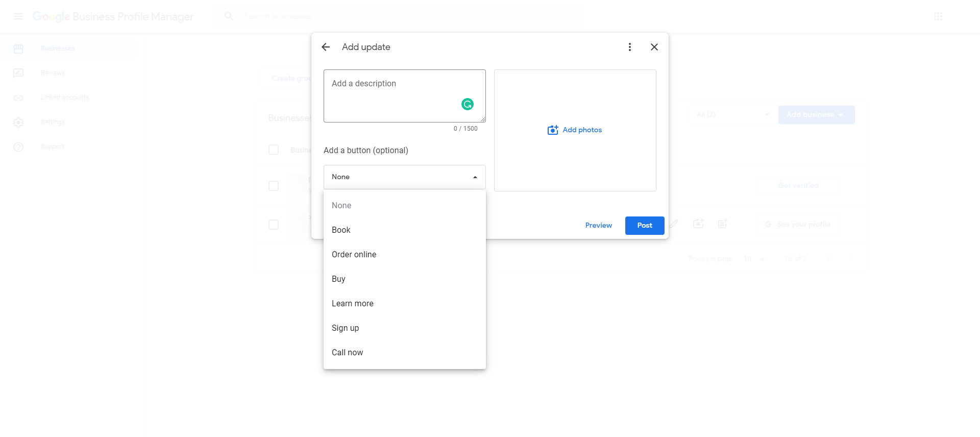Click the Support help icon

point(18,147)
